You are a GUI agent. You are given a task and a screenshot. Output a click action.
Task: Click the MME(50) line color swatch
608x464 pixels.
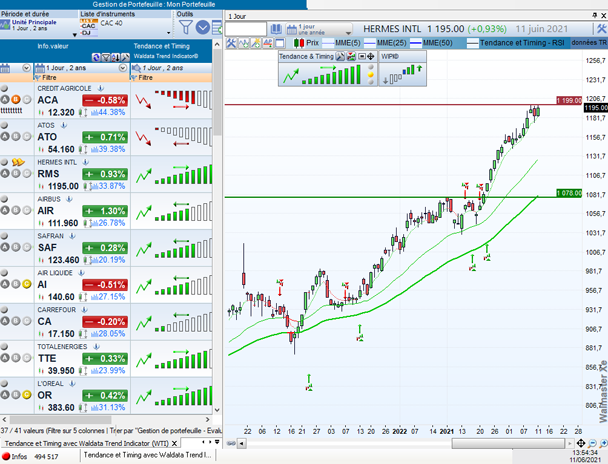coord(416,43)
